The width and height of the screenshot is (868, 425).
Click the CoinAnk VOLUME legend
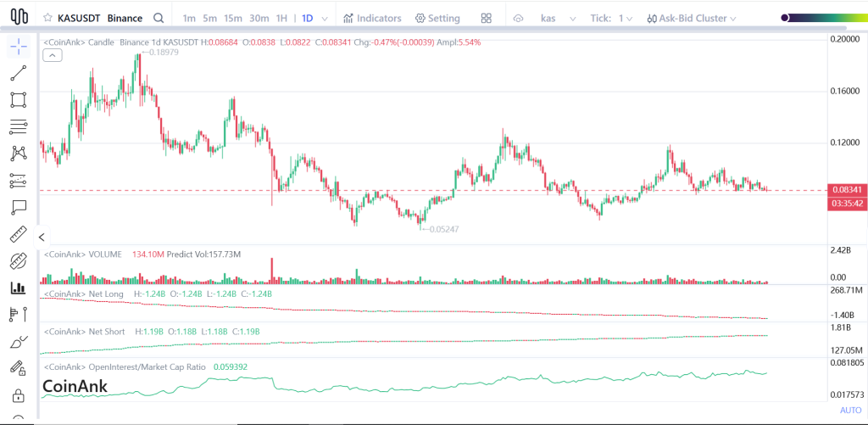(82, 254)
